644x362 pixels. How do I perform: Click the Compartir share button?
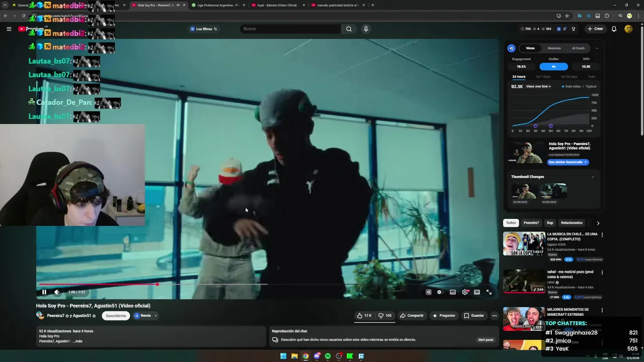click(412, 316)
